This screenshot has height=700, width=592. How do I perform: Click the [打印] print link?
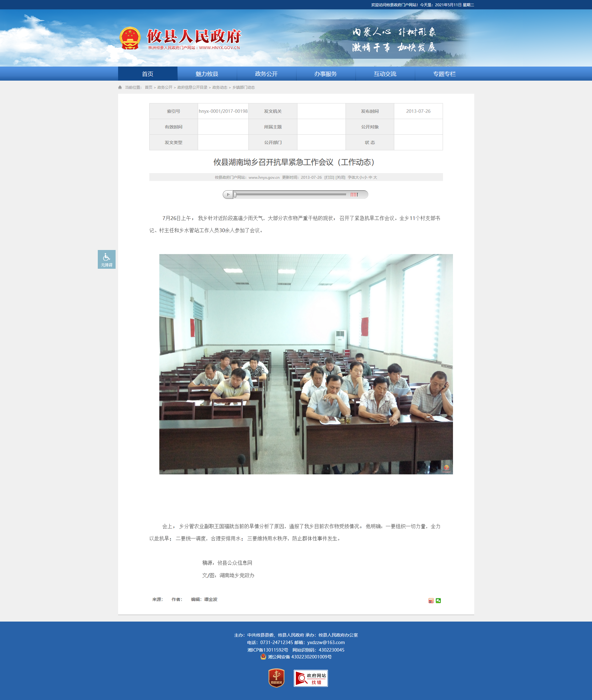pos(329,177)
